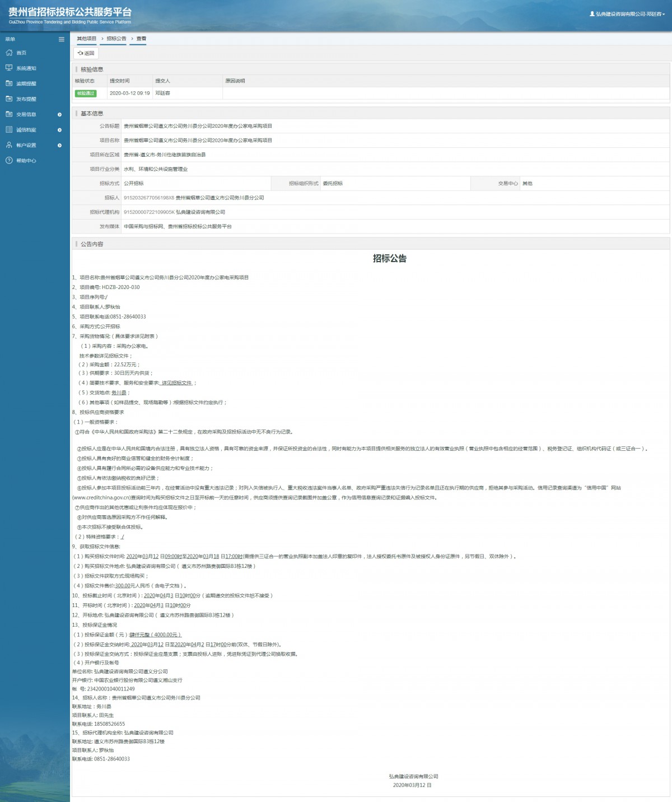Go to 其他项目 in the breadcrumb
The height and width of the screenshot is (802, 672).
pyautogui.click(x=86, y=39)
